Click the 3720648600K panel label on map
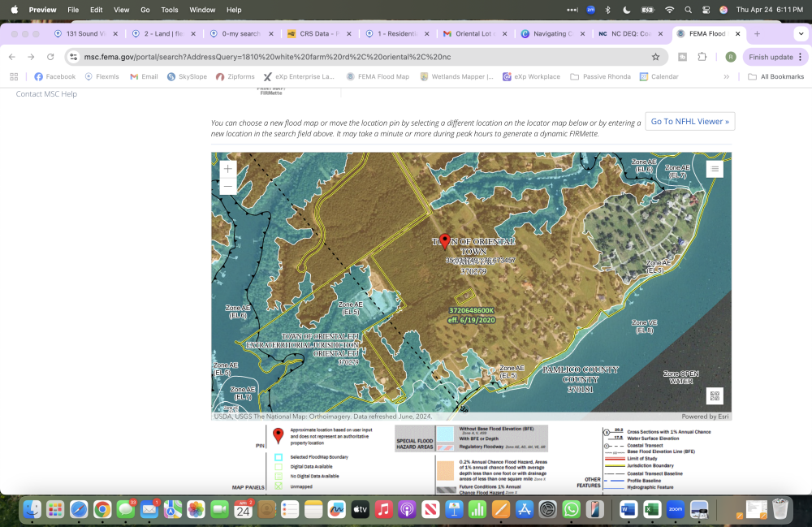 [471, 311]
